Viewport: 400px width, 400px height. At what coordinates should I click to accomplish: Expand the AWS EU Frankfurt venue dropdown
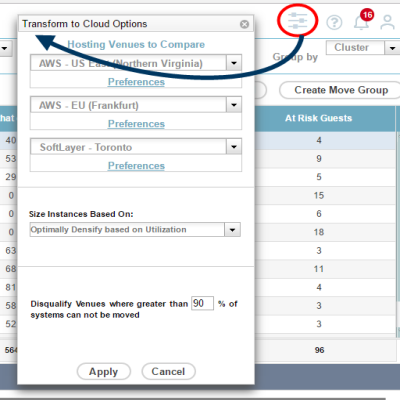[234, 105]
